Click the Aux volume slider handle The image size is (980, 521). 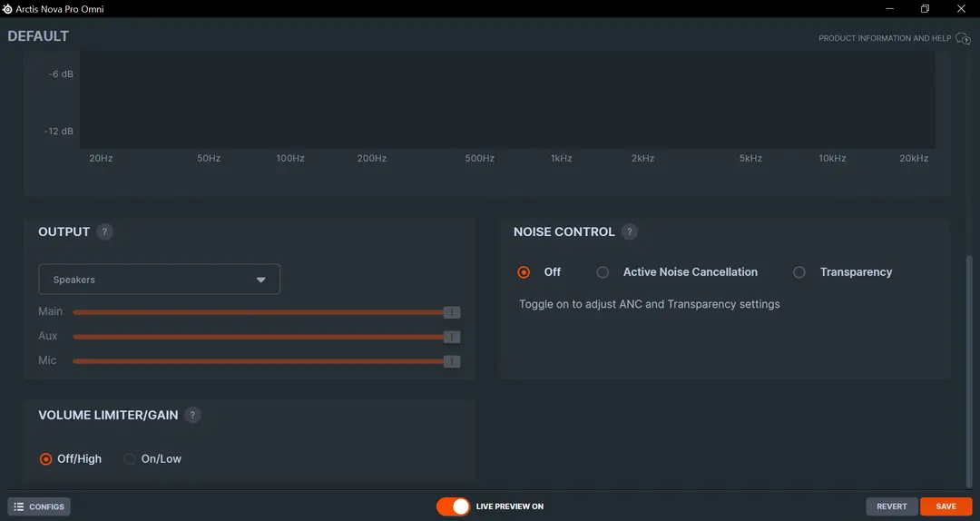click(x=452, y=337)
